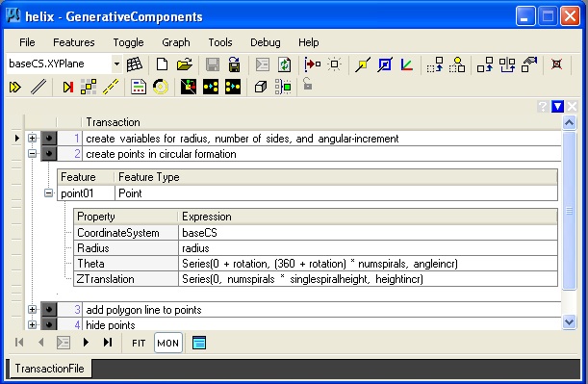Image resolution: width=588 pixels, height=384 pixels.
Task: Select the TransactionFile tab
Action: tap(49, 369)
